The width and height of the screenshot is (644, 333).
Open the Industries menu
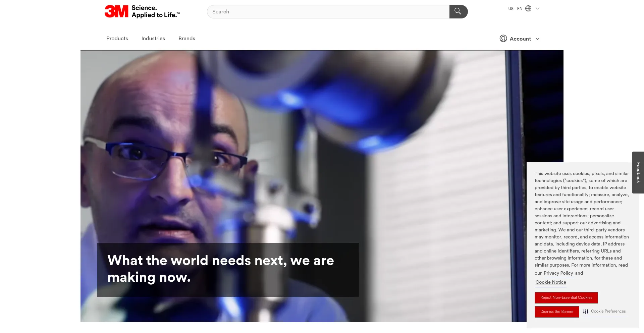153,39
